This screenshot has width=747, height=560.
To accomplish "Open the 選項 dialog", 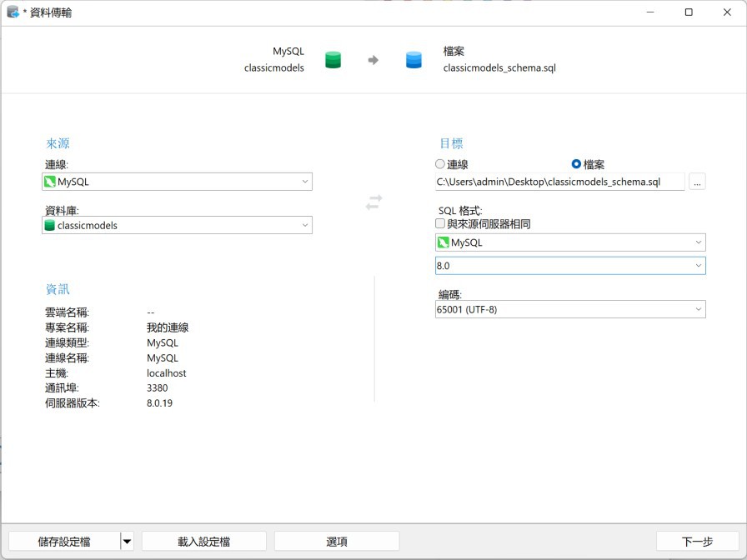I will pos(336,541).
